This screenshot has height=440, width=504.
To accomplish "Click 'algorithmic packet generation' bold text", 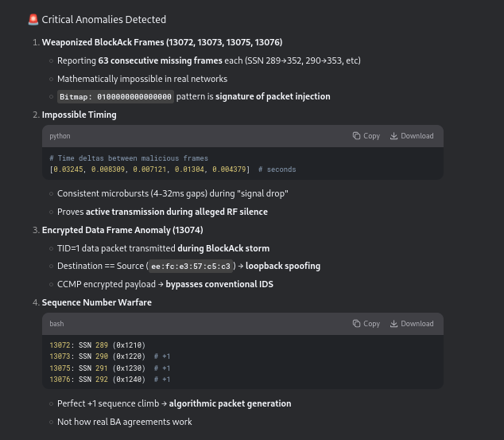I will tap(231, 403).
